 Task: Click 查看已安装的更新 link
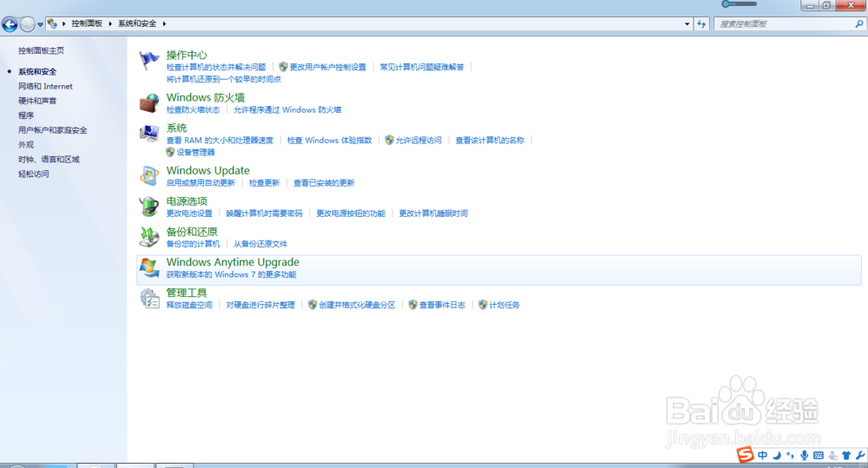pyautogui.click(x=324, y=182)
